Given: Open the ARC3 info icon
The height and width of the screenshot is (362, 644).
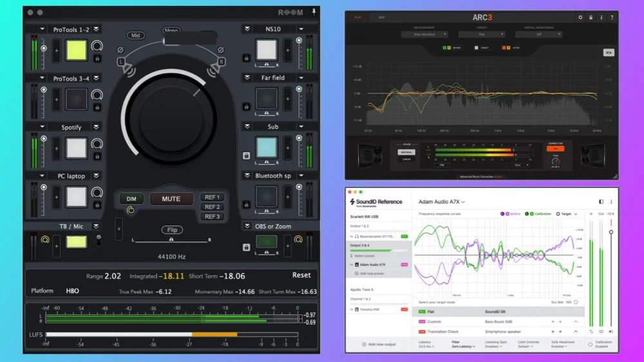Looking at the screenshot, I should click(x=601, y=17).
